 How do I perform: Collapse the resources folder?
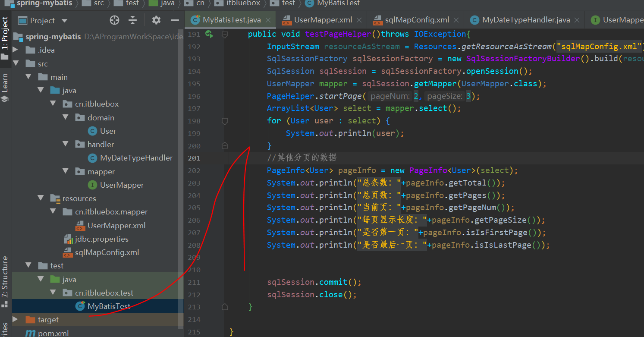41,198
